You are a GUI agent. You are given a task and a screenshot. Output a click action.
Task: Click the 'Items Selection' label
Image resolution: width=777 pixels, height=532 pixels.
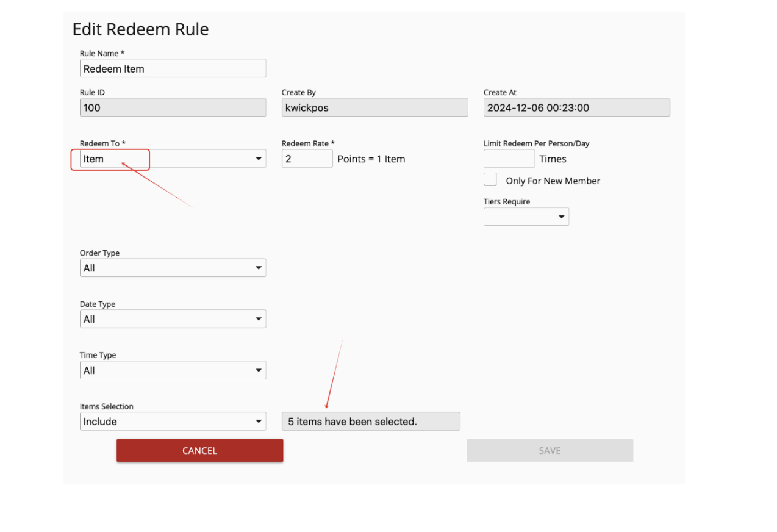point(106,406)
